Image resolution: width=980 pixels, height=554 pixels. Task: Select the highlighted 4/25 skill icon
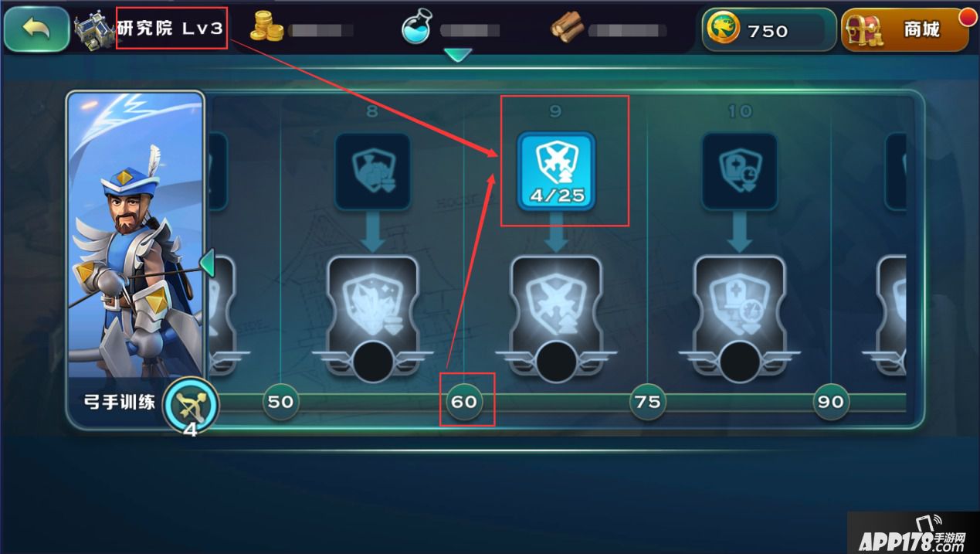556,171
